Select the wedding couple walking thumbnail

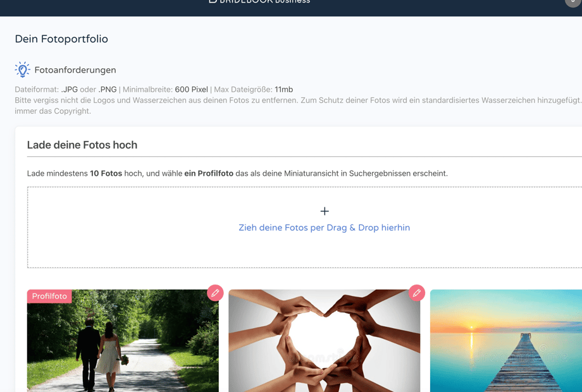click(x=123, y=341)
